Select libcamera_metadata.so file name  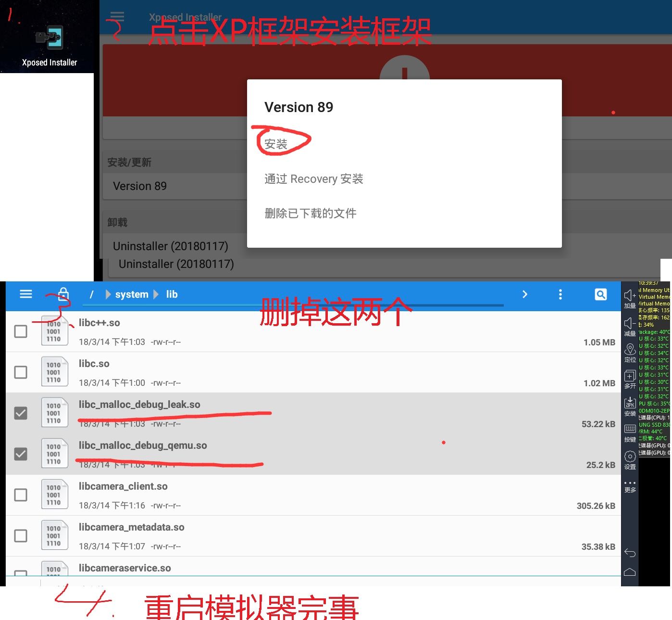[132, 527]
